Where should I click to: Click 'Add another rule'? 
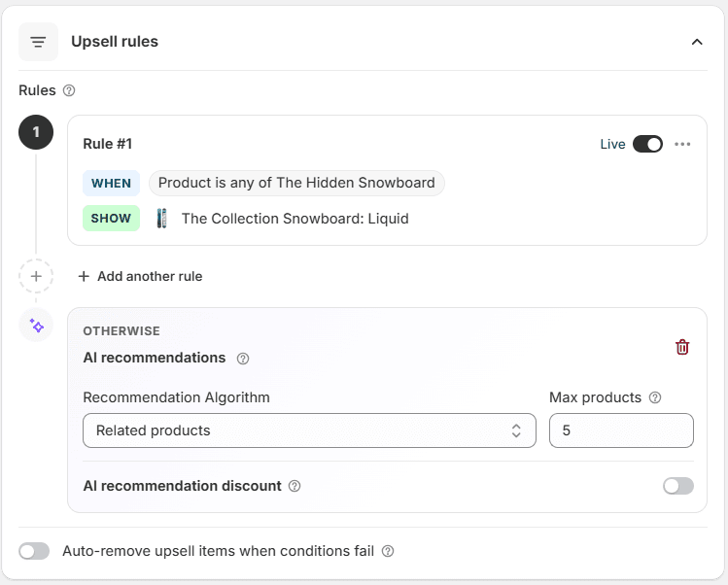pos(140,276)
